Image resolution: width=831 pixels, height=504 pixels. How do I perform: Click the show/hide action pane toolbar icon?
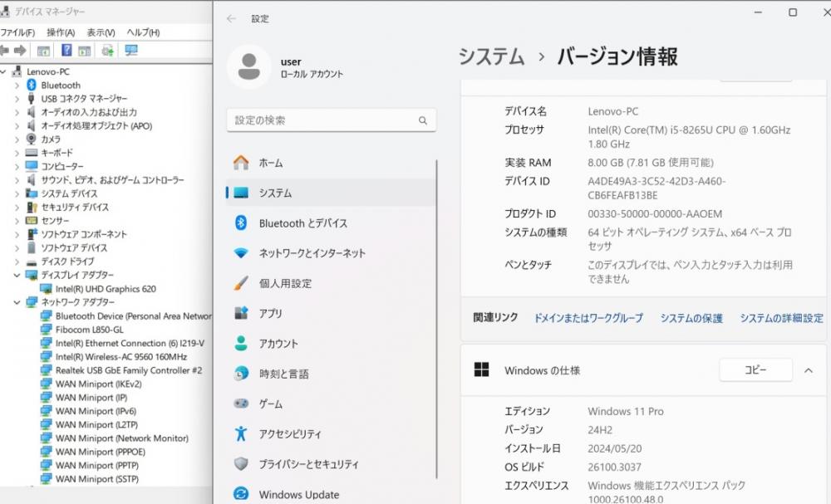coord(84,51)
